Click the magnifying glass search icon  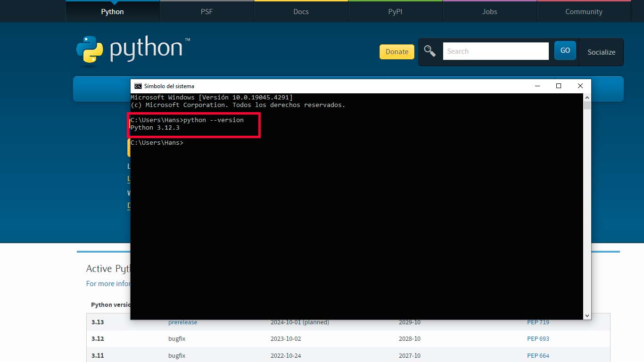pos(429,51)
